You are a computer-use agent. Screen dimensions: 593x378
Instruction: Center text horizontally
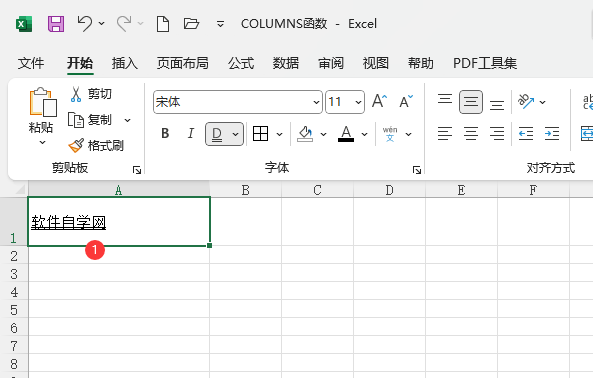pos(471,133)
